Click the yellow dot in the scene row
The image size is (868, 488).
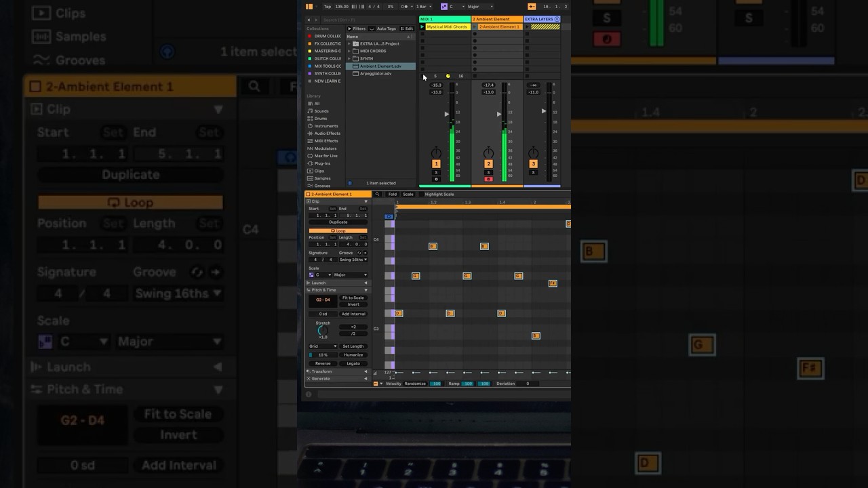click(x=448, y=76)
